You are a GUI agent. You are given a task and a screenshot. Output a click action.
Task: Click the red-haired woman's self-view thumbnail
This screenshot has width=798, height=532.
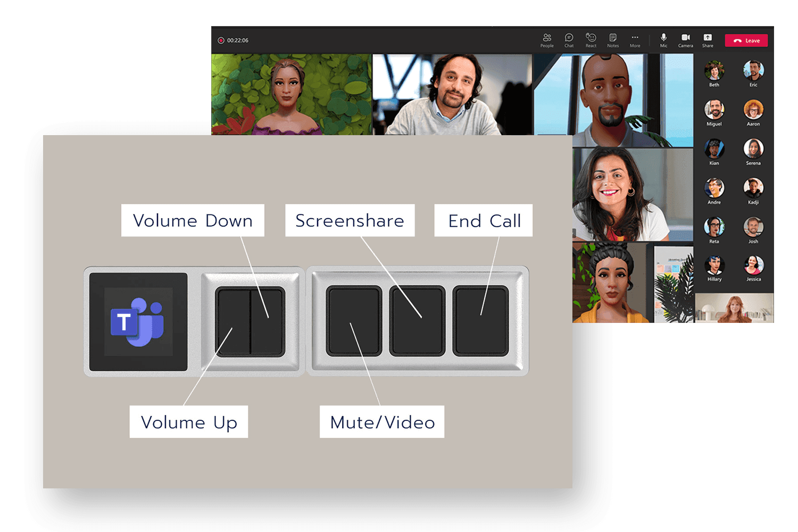pyautogui.click(x=734, y=307)
